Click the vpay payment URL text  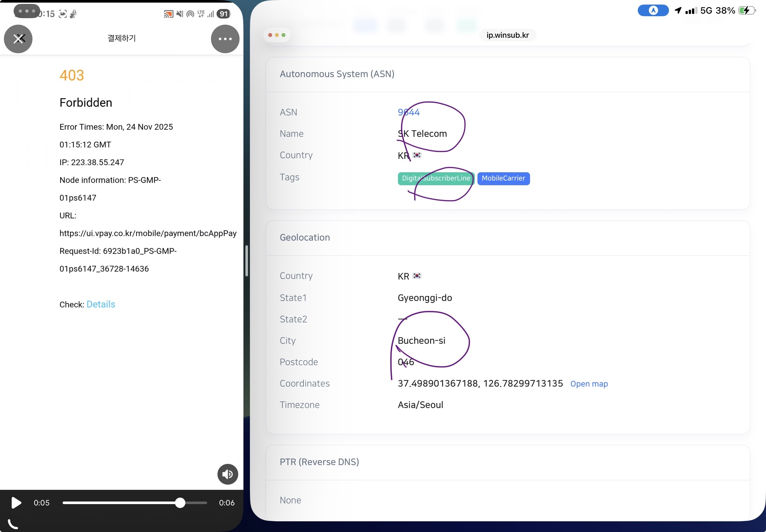coord(148,233)
